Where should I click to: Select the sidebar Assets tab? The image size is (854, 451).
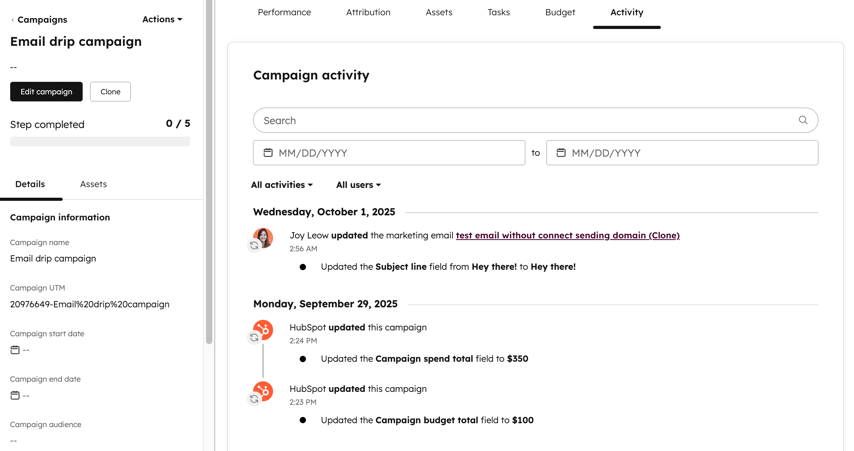(x=93, y=184)
